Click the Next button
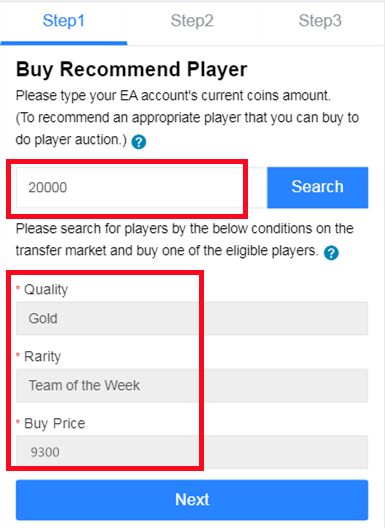The height and width of the screenshot is (528, 385). click(x=192, y=500)
